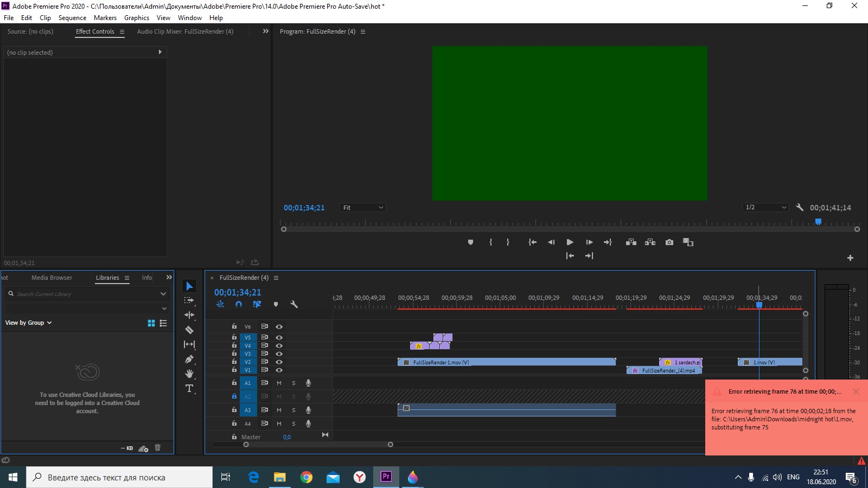868x488 pixels.
Task: Switch to the Media Browser tab
Action: (x=52, y=277)
